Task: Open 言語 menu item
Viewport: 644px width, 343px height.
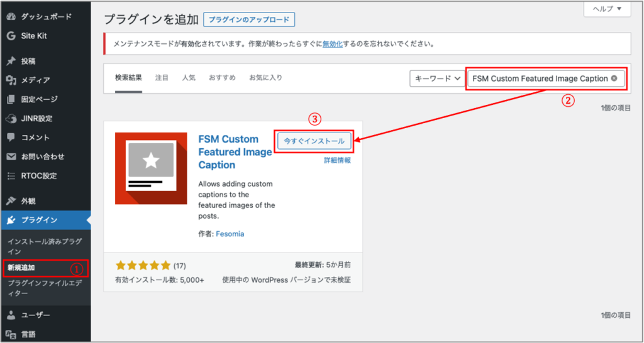Action: point(46,334)
